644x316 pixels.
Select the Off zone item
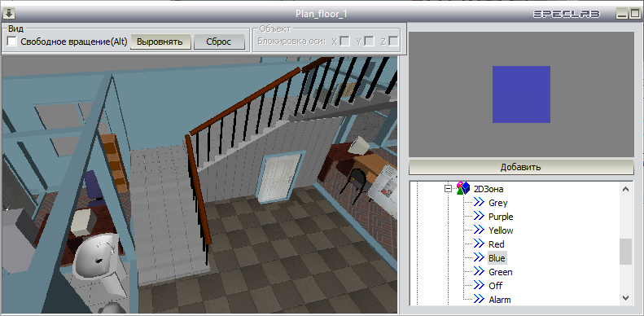pos(495,286)
